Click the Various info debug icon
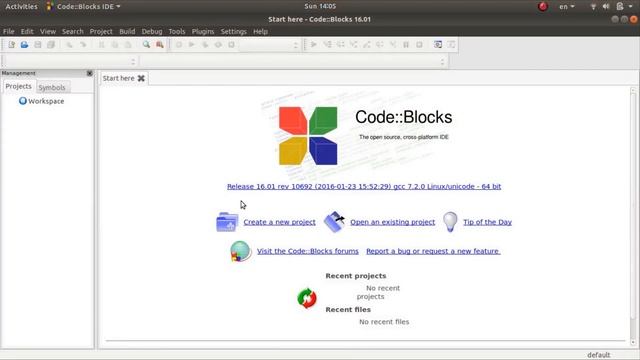This screenshot has height=360, width=640. [x=451, y=44]
